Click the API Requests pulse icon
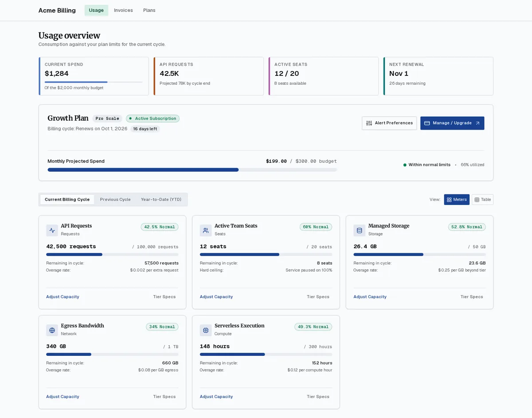This screenshot has width=532, height=418. 52,230
